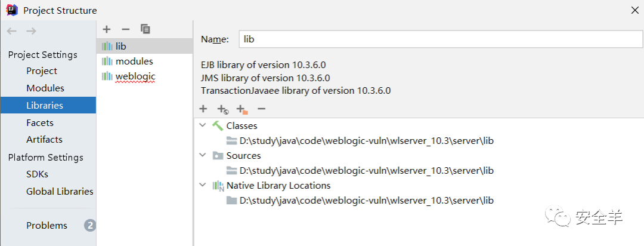Click folder icon of Native Library path
This screenshot has height=246, width=644.
pyautogui.click(x=231, y=201)
